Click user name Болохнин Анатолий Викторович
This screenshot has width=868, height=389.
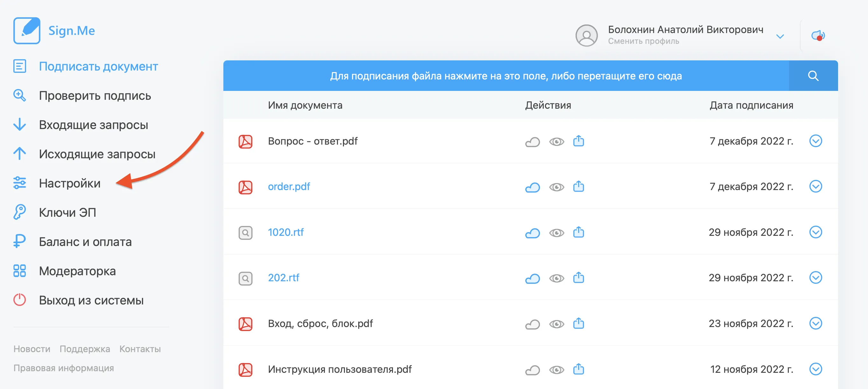pos(685,30)
